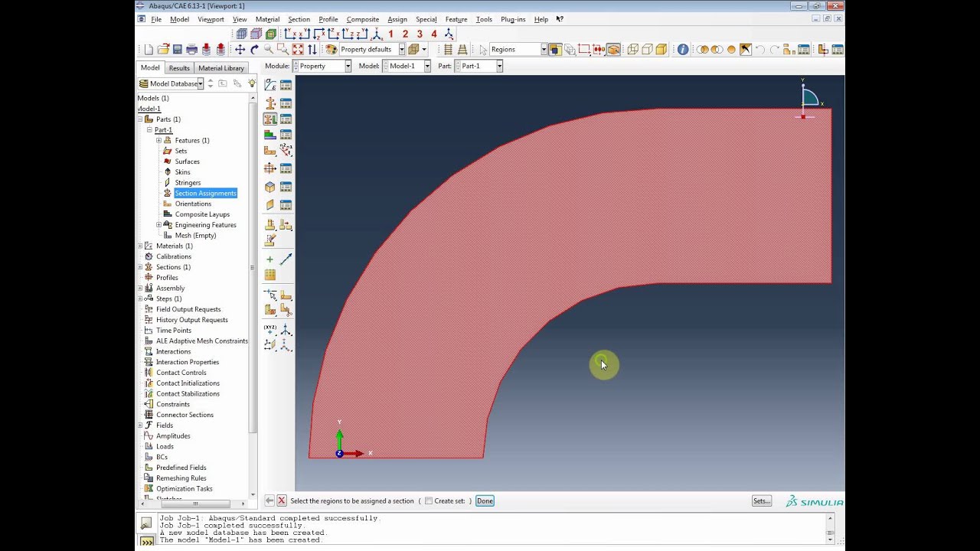Select the Rotate View tool
The image size is (980, 551).
point(254,50)
